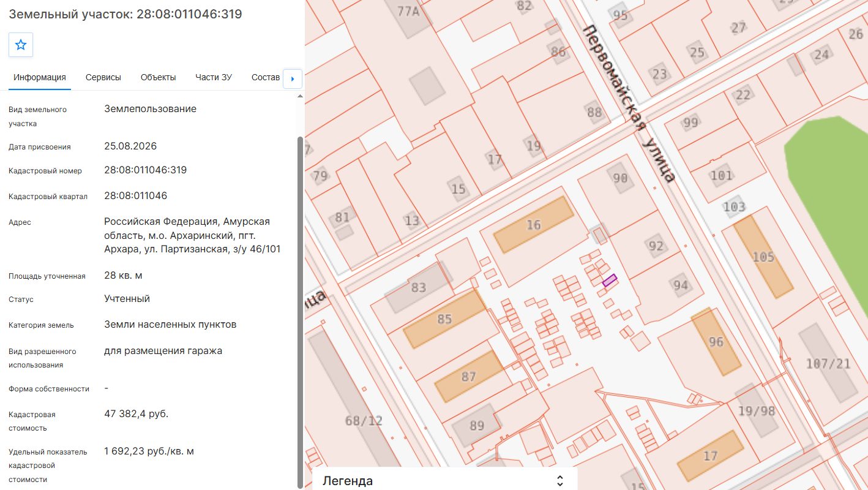Show more tabs with the right arrow
The height and width of the screenshot is (490, 868).
pyautogui.click(x=293, y=78)
